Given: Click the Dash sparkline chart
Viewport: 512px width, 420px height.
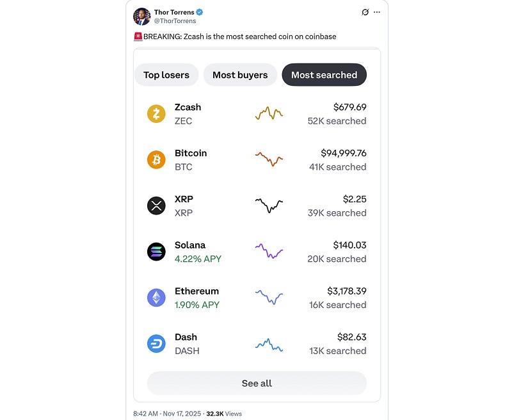Looking at the screenshot, I should 269,344.
